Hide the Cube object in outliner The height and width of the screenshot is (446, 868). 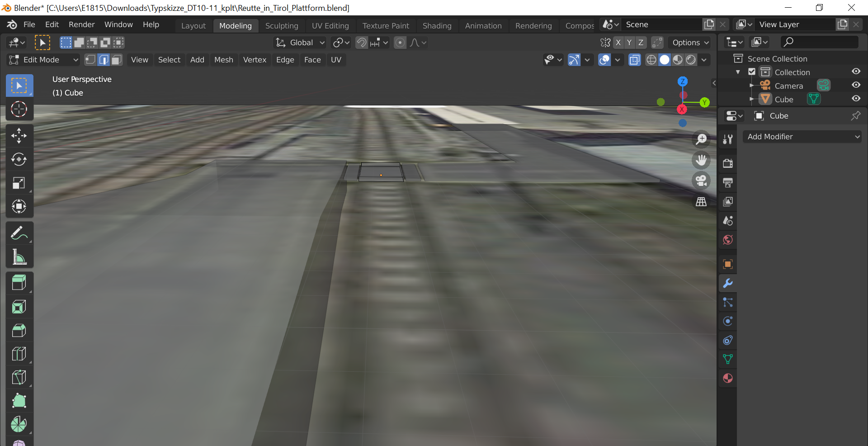coord(856,99)
